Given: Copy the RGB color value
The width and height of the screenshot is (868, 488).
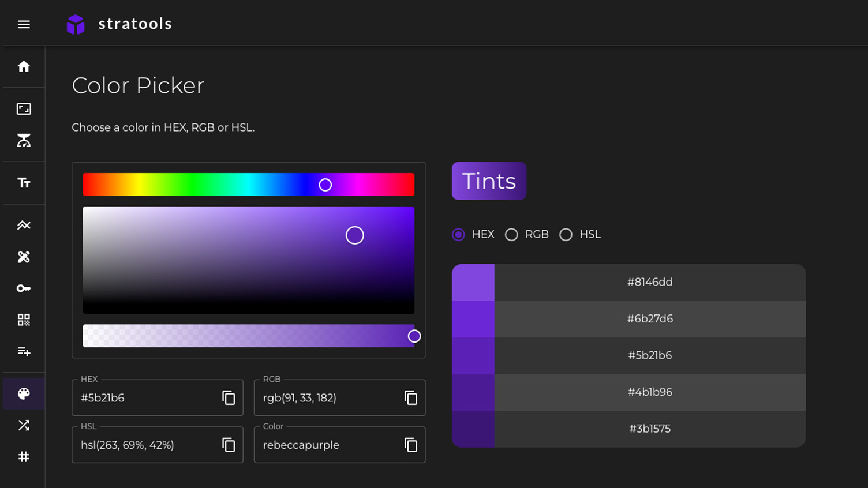Looking at the screenshot, I should coord(410,397).
